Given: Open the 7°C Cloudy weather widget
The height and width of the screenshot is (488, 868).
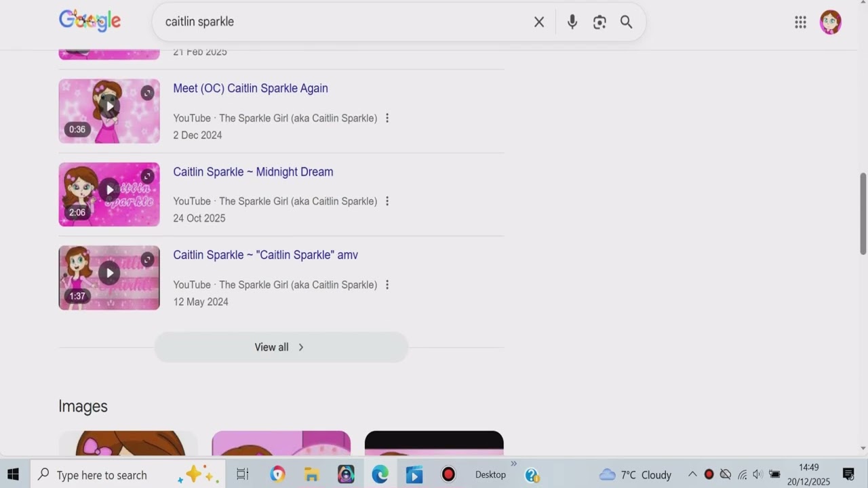Looking at the screenshot, I should 635,474.
